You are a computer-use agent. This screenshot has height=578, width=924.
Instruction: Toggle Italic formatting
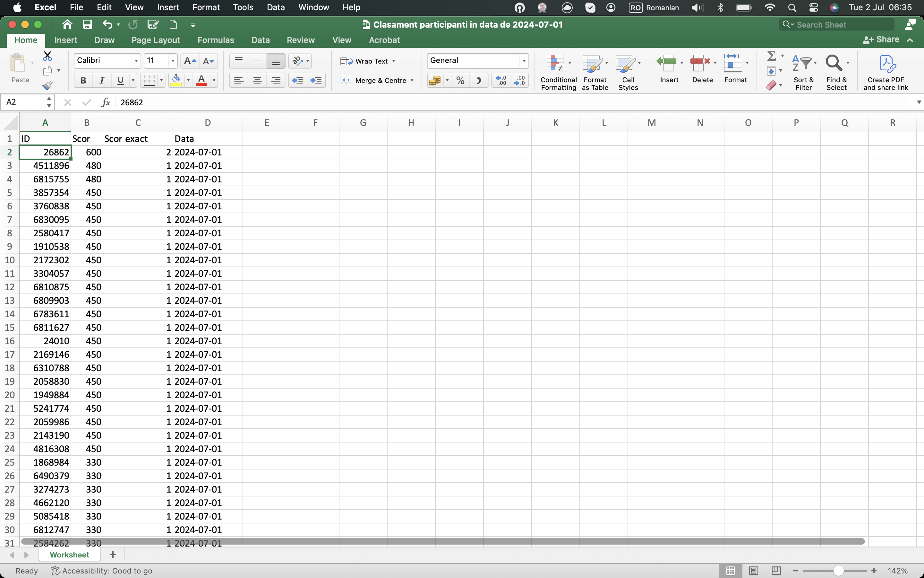coord(102,80)
